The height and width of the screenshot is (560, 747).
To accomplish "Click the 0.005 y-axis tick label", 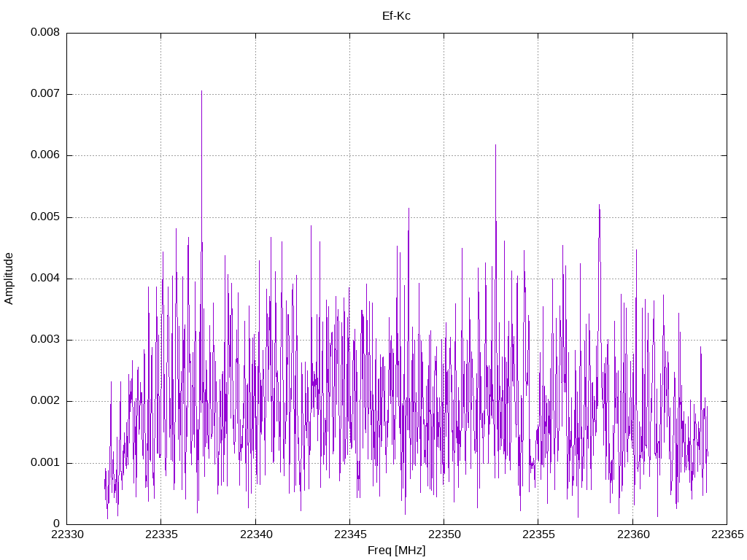I will pyautogui.click(x=45, y=217).
